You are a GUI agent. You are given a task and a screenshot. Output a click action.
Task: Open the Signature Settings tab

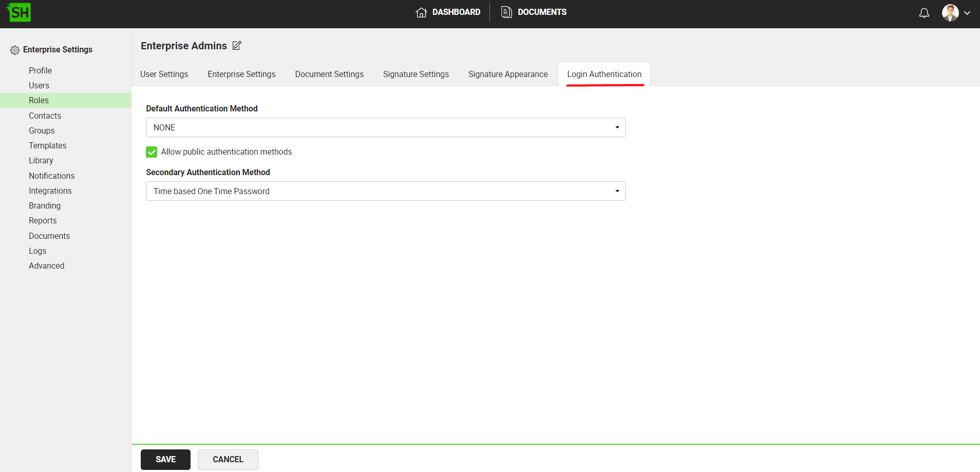pos(416,74)
